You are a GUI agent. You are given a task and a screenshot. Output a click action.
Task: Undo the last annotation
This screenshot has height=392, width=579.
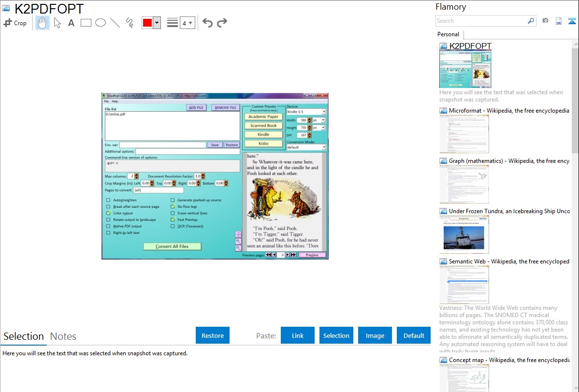click(x=207, y=23)
